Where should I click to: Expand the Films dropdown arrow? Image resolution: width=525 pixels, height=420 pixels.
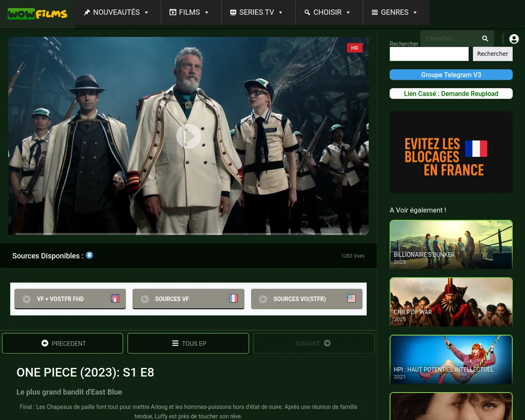pyautogui.click(x=207, y=13)
